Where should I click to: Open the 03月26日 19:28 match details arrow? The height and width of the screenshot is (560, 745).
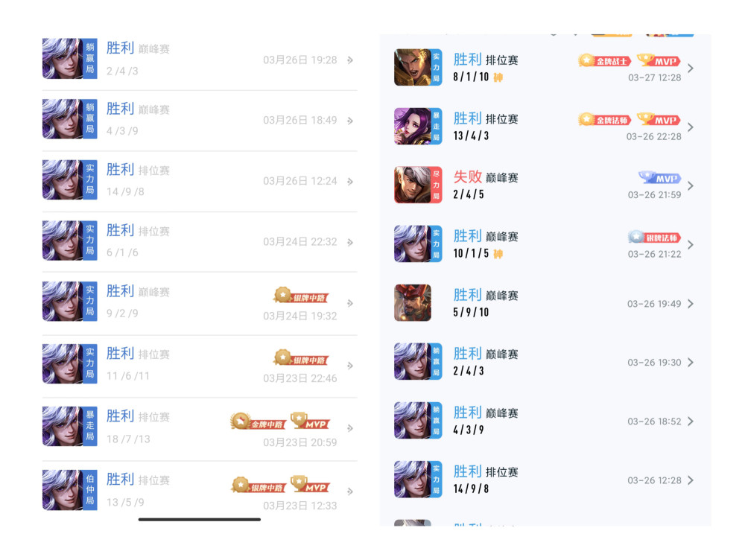(x=350, y=60)
